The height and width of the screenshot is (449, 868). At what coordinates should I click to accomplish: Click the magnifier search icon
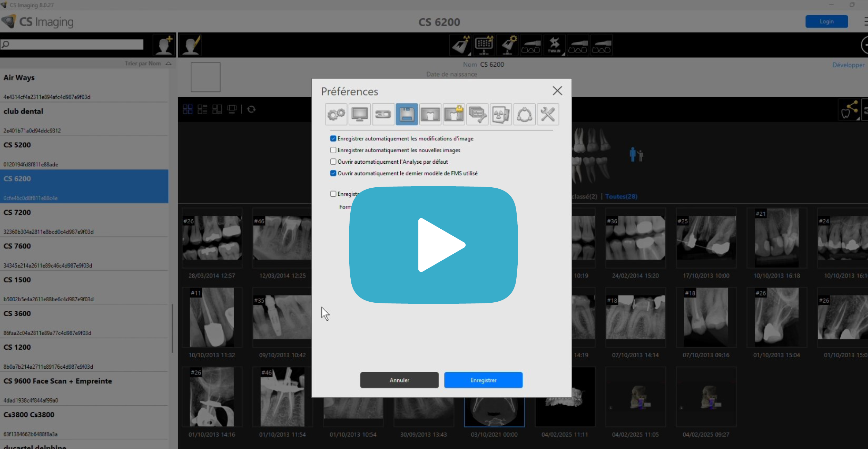pos(5,44)
